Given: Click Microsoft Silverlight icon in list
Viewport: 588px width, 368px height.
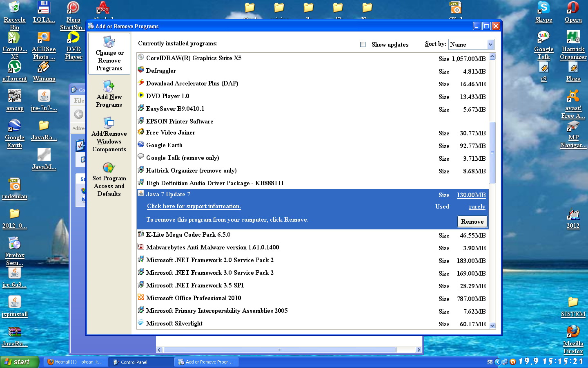Looking at the screenshot, I should [x=141, y=323].
